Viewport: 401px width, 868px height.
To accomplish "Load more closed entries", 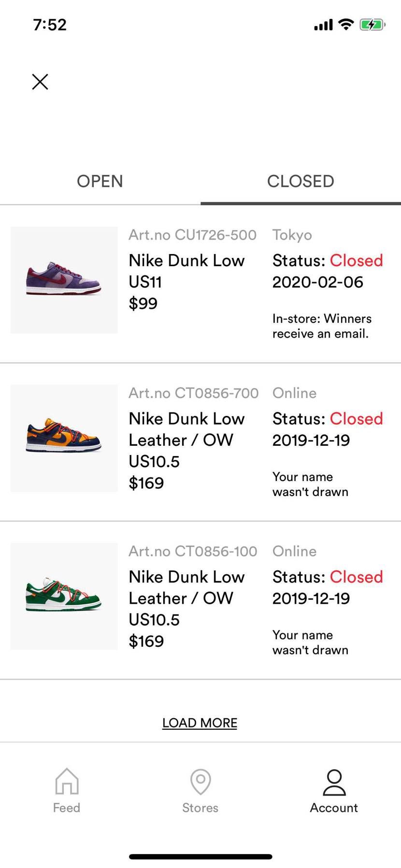I will point(200,723).
